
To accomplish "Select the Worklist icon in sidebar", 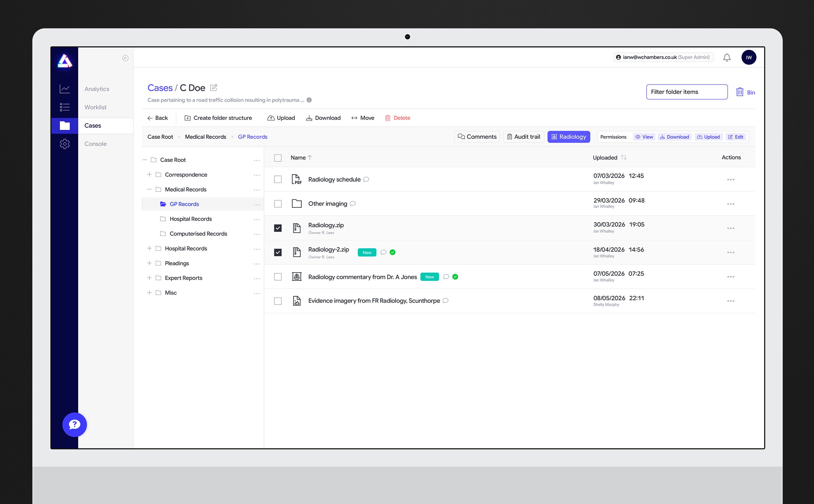I will [65, 107].
